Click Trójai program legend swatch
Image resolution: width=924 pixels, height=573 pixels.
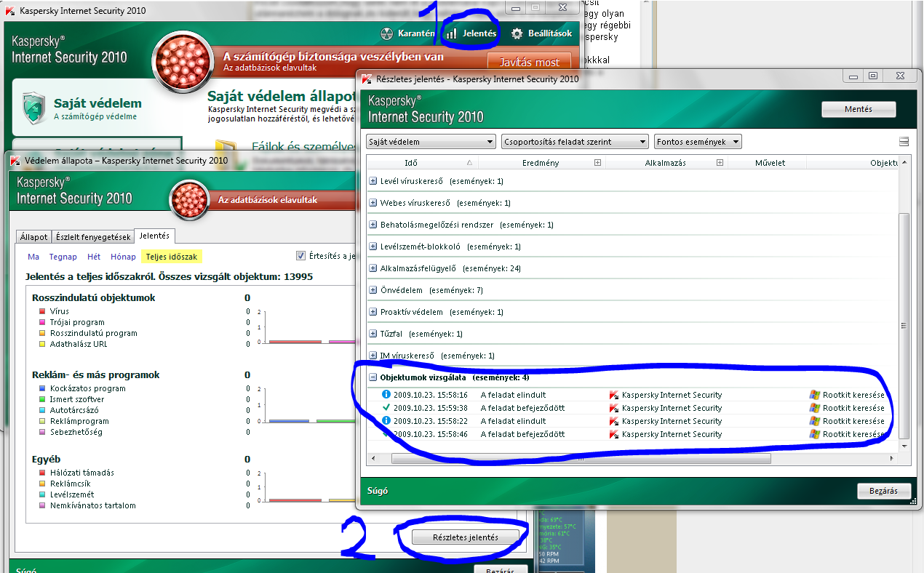point(43,322)
